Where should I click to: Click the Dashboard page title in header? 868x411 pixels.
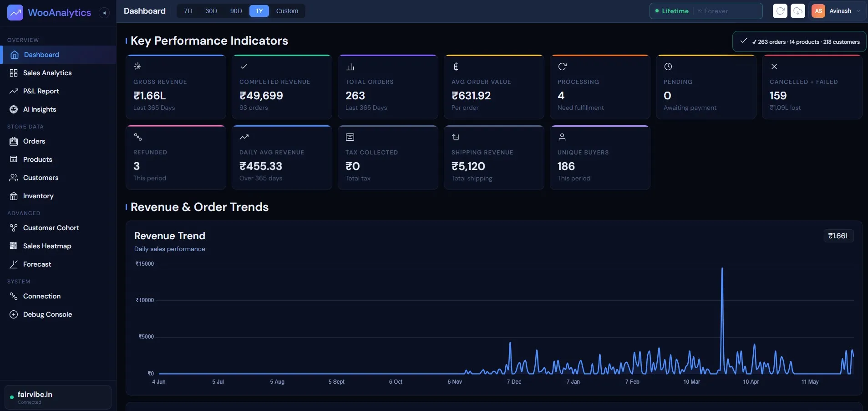145,11
